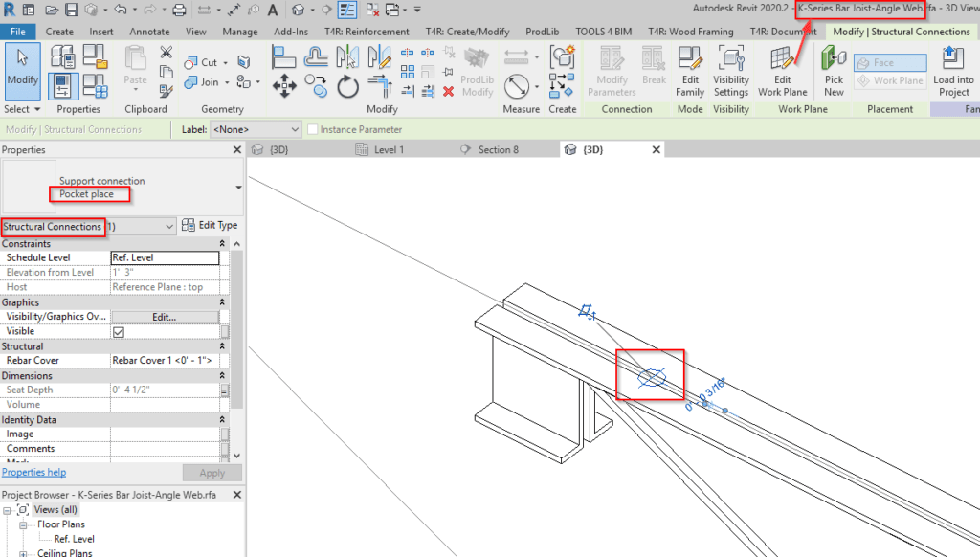
Task: Click the Schedule Level value field
Action: click(x=165, y=257)
